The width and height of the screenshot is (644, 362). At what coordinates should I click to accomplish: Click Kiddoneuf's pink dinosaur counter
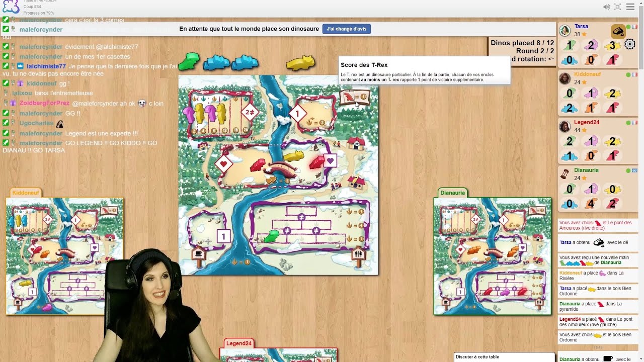point(591,94)
